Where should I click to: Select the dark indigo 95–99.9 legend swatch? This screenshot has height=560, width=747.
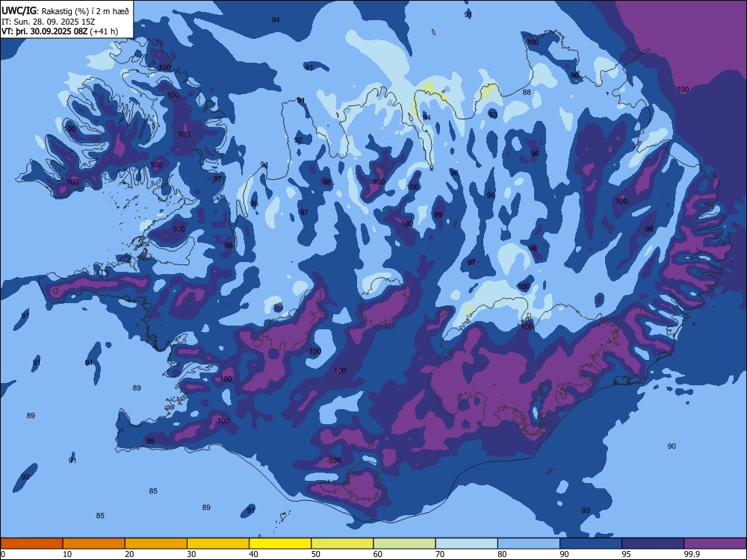click(653, 544)
